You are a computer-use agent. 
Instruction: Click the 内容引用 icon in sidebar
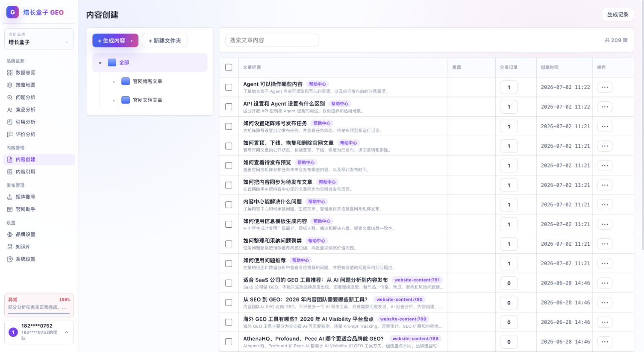10,172
